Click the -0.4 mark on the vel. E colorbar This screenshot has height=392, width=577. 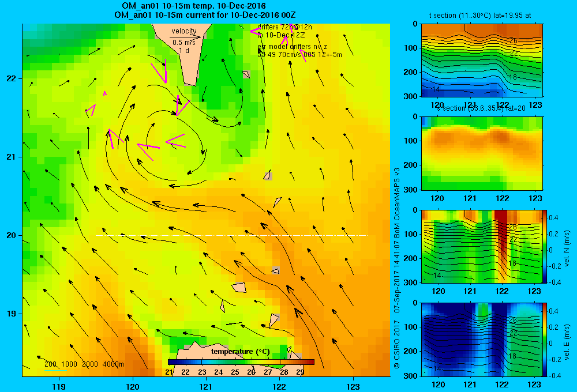pos(554,375)
